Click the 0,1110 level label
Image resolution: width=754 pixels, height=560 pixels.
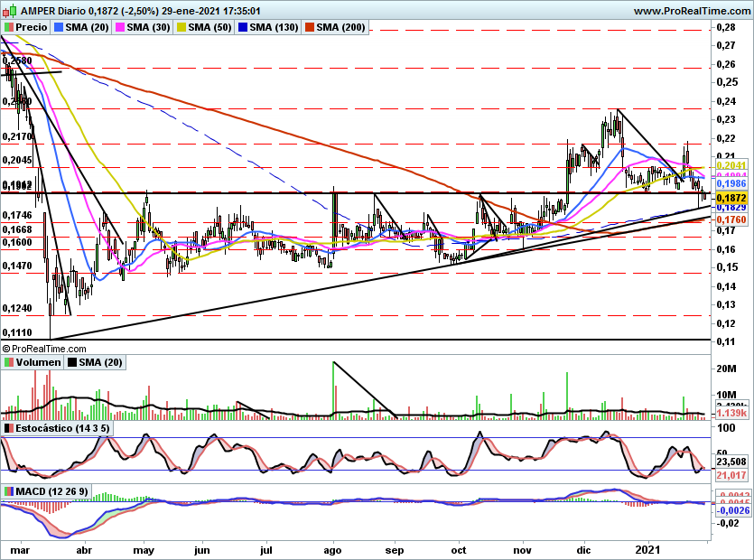(x=17, y=332)
